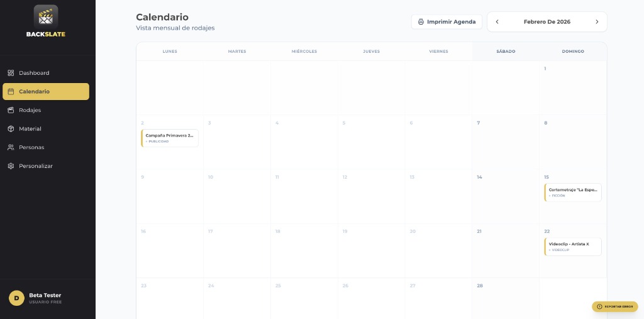Click the Martes column header
Viewport: 644px width, 319px height.
click(237, 52)
